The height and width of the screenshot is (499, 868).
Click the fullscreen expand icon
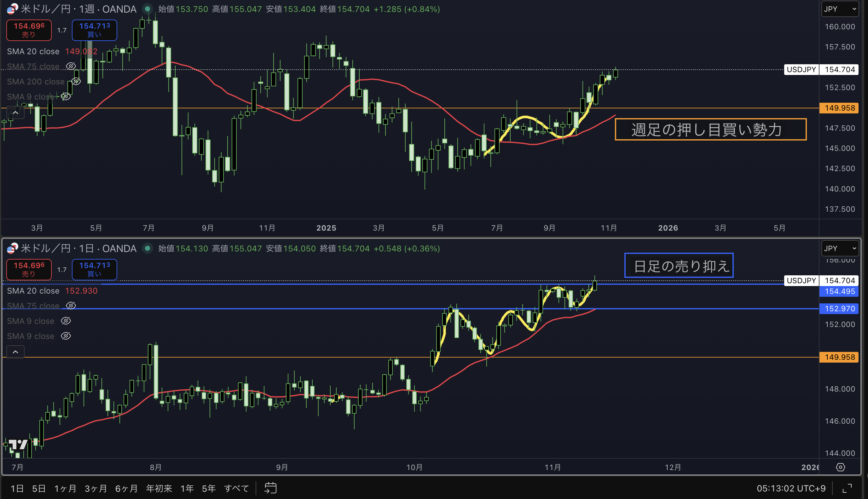coord(847,488)
